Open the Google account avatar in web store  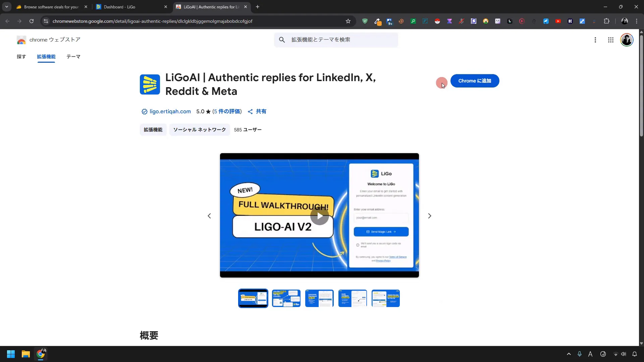click(x=627, y=40)
